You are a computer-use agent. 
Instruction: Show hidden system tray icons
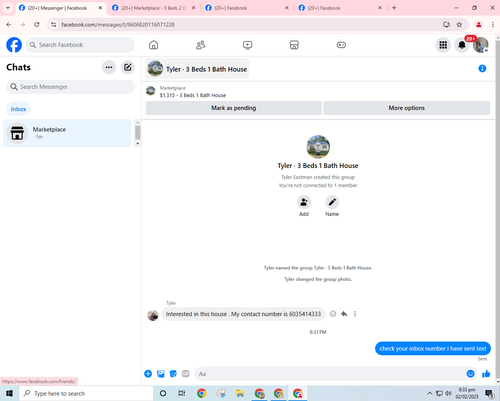(x=430, y=394)
